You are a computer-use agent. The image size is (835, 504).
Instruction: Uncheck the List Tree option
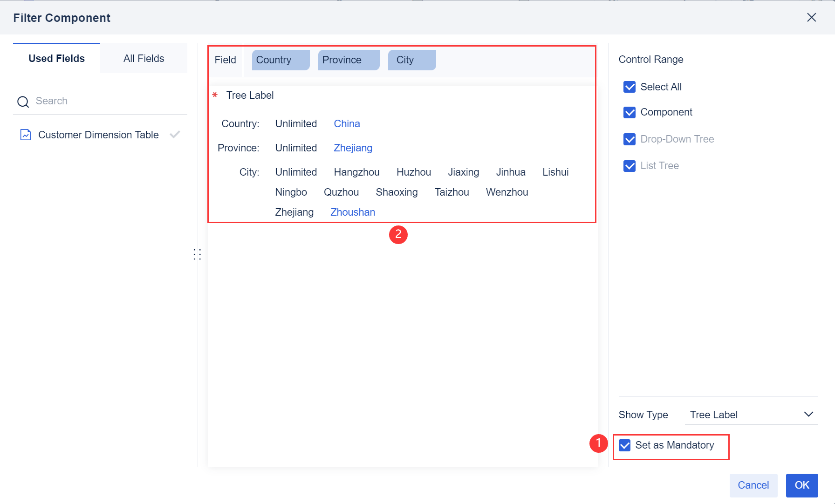coord(630,166)
